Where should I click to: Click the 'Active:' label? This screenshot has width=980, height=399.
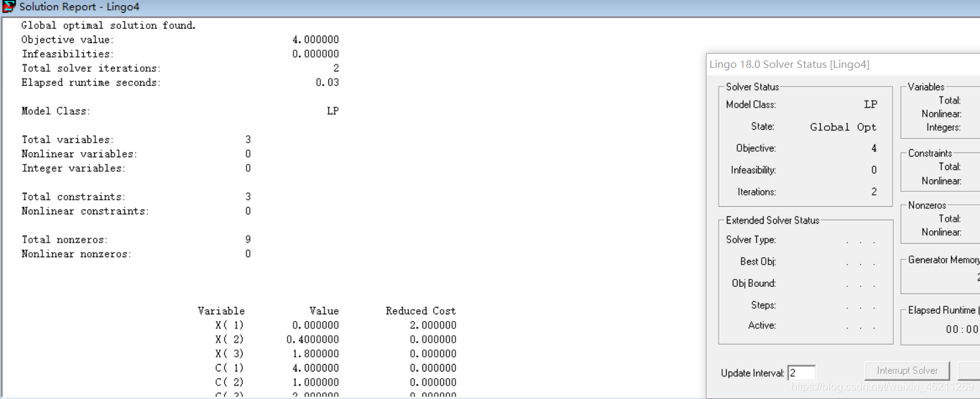[x=762, y=325]
